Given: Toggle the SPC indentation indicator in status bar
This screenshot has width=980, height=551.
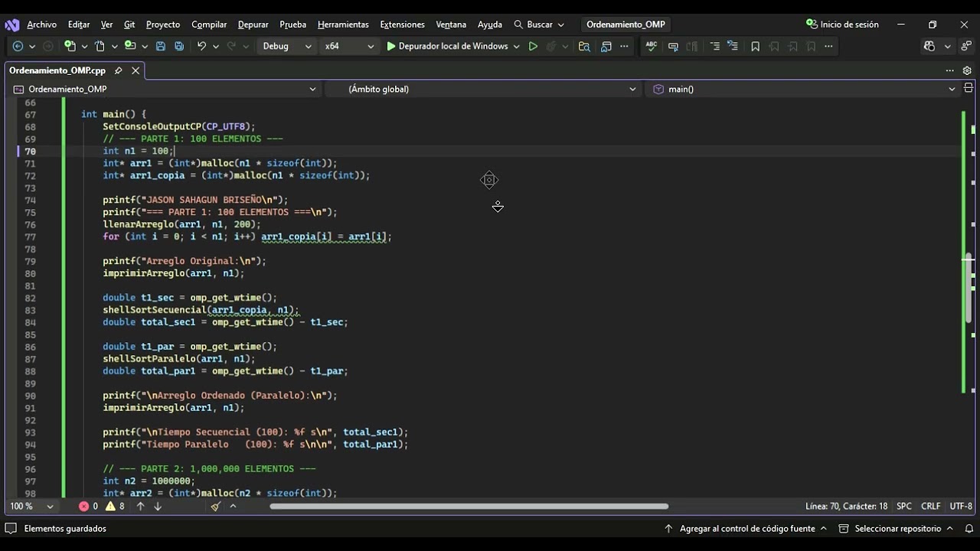Looking at the screenshot, I should click(904, 506).
